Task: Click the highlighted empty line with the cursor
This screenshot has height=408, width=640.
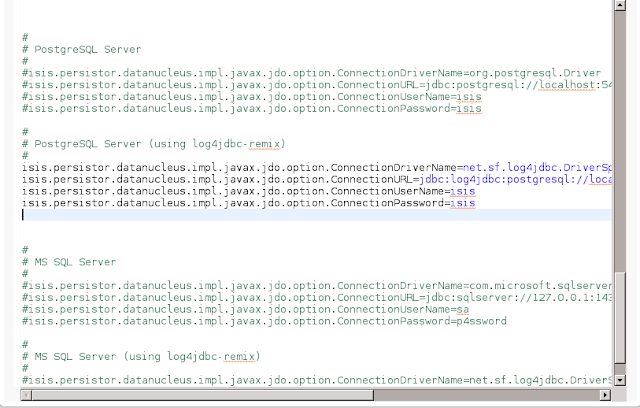Action: point(317,215)
